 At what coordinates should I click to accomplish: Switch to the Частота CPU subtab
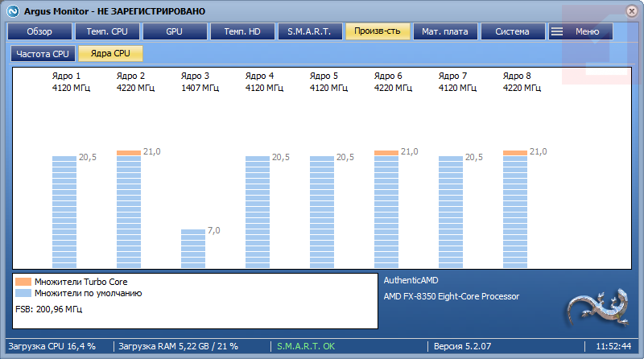tap(43, 53)
